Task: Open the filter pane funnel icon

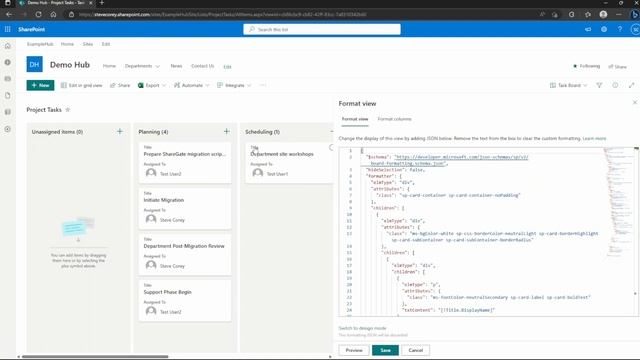Action: (x=599, y=85)
